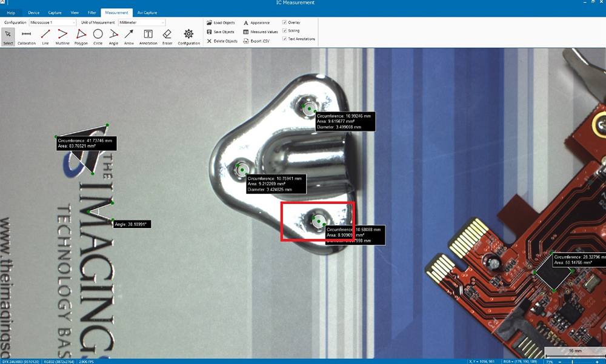Choose the Angle measurement tool
Image resolution: width=606 pixels, height=364 pixels.
tap(113, 37)
